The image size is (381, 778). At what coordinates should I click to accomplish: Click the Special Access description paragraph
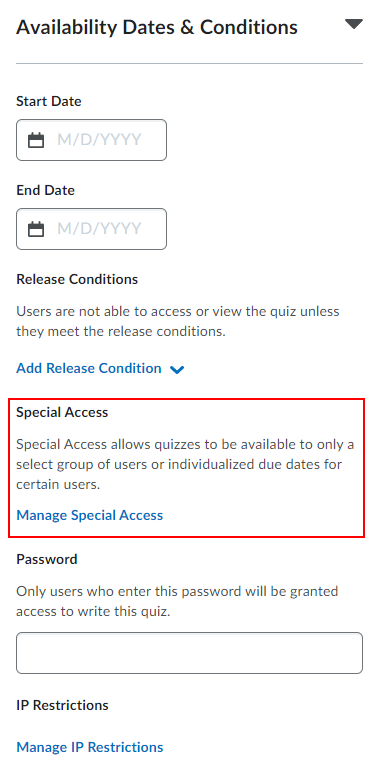(x=185, y=464)
